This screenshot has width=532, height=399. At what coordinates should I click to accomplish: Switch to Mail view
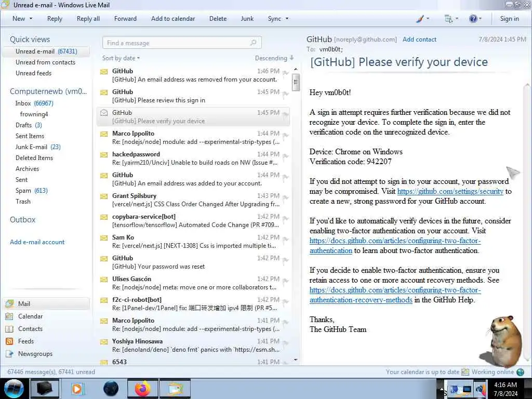[x=47, y=303]
